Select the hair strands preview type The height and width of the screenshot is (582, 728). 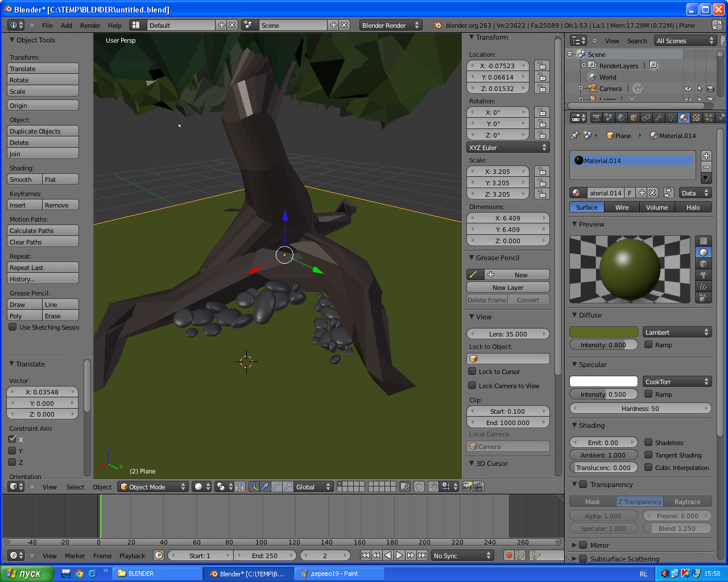tap(704, 286)
